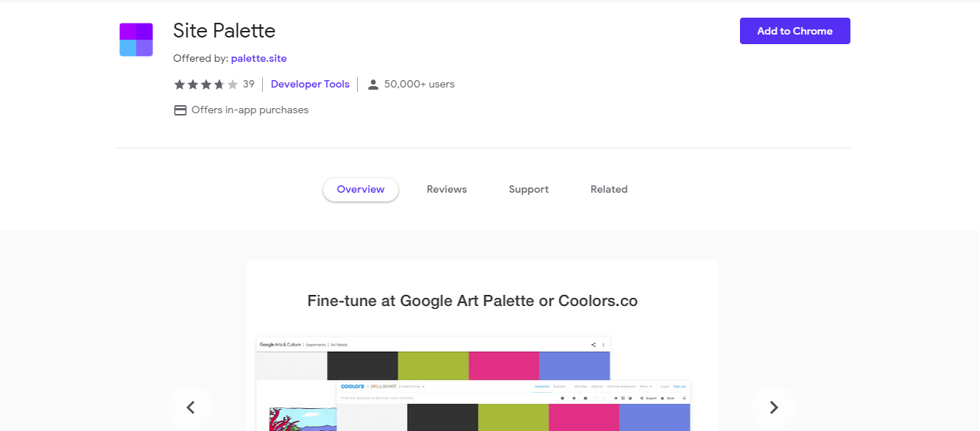980x431 pixels.
Task: Open the Support tab
Action: [529, 189]
